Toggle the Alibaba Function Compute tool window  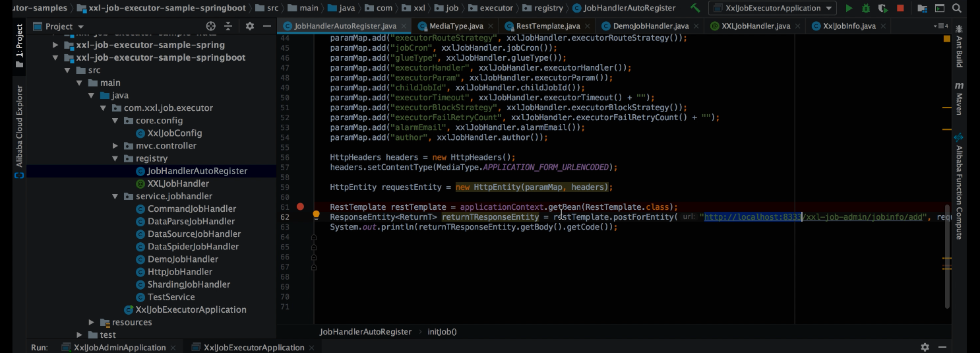click(x=960, y=186)
